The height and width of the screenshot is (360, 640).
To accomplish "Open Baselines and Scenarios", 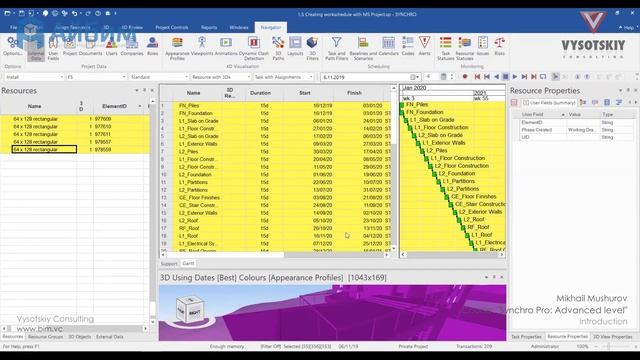I will coord(363,48).
